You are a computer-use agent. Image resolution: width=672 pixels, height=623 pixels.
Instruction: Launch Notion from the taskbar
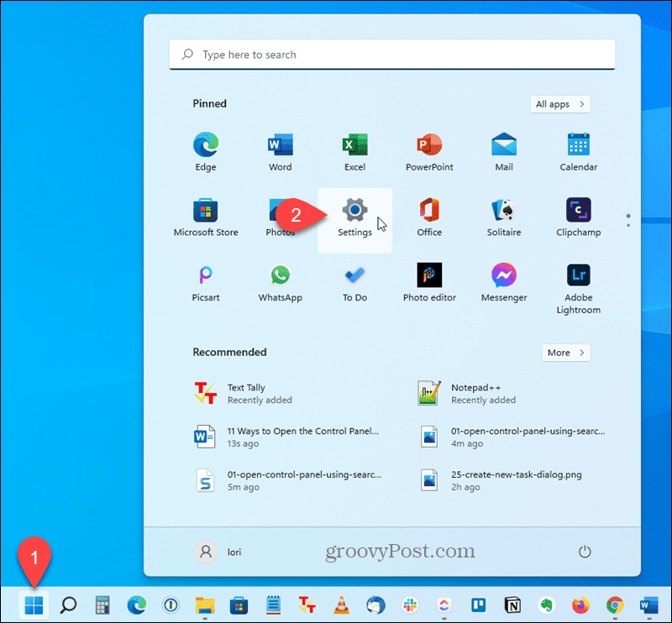(x=512, y=605)
